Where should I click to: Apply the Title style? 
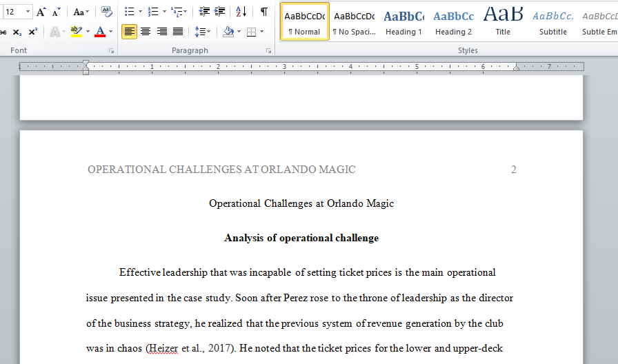(503, 21)
